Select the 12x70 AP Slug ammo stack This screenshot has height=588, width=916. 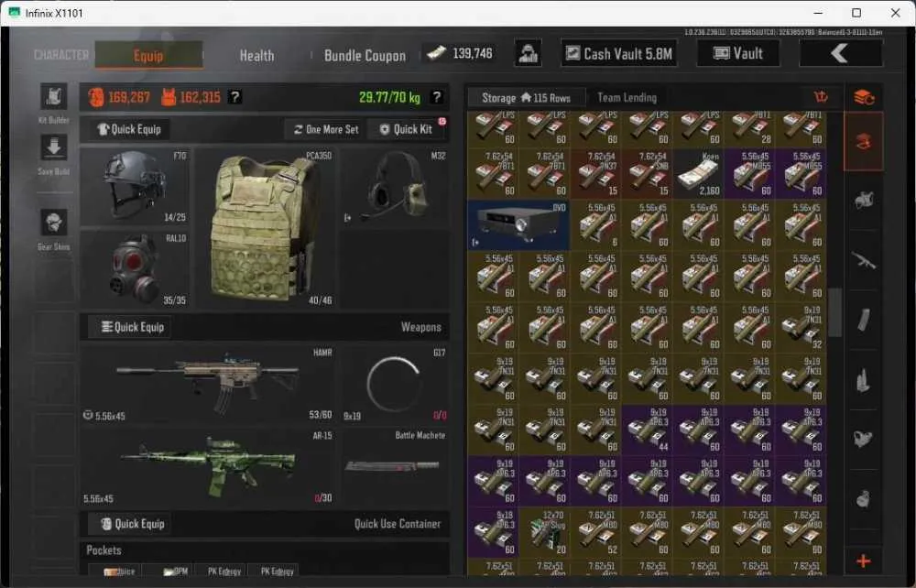[544, 532]
